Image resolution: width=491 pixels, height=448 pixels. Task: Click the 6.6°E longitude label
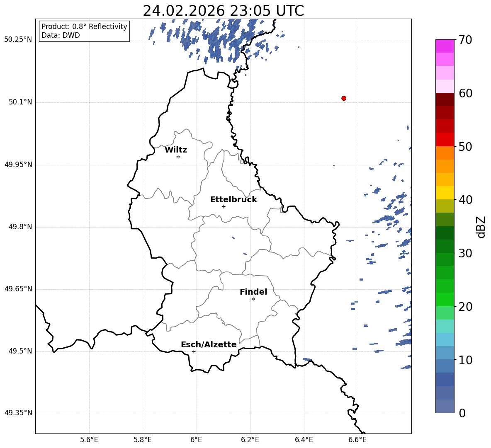(x=357, y=440)
